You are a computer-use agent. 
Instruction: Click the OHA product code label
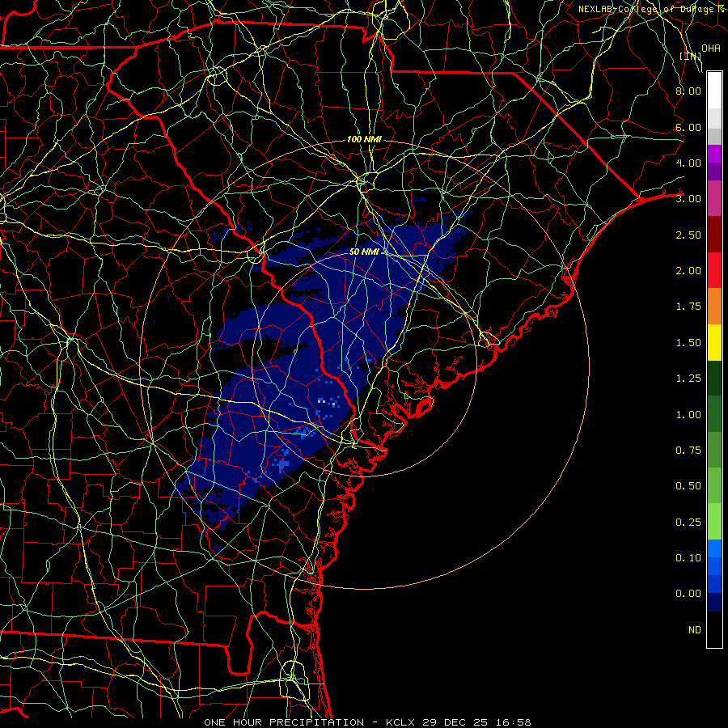711,49
